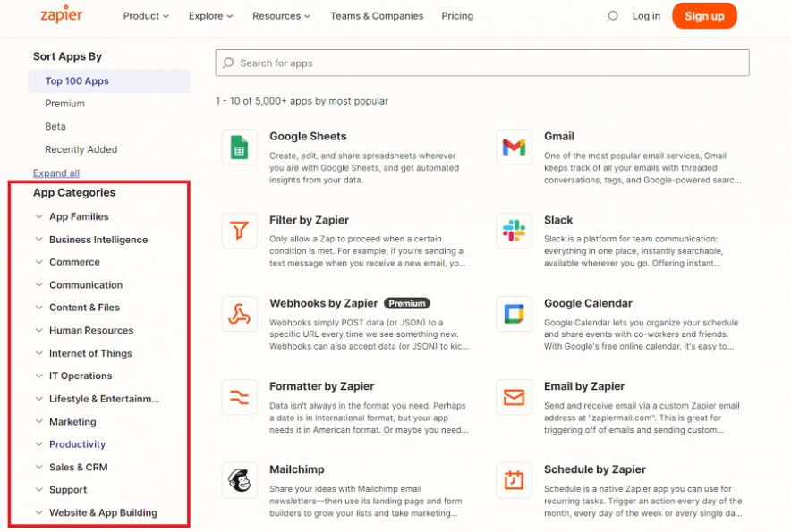
Task: Select the Recently Added filter
Action: [81, 149]
